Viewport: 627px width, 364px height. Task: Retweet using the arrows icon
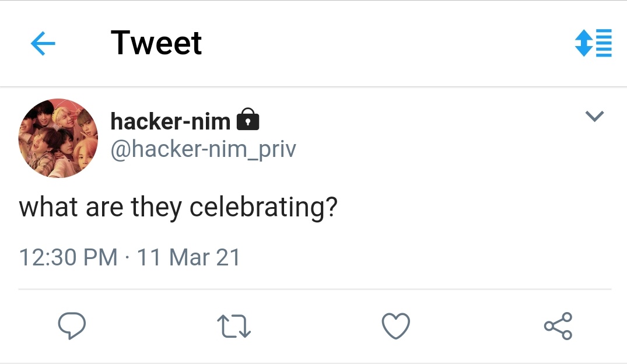point(233,325)
